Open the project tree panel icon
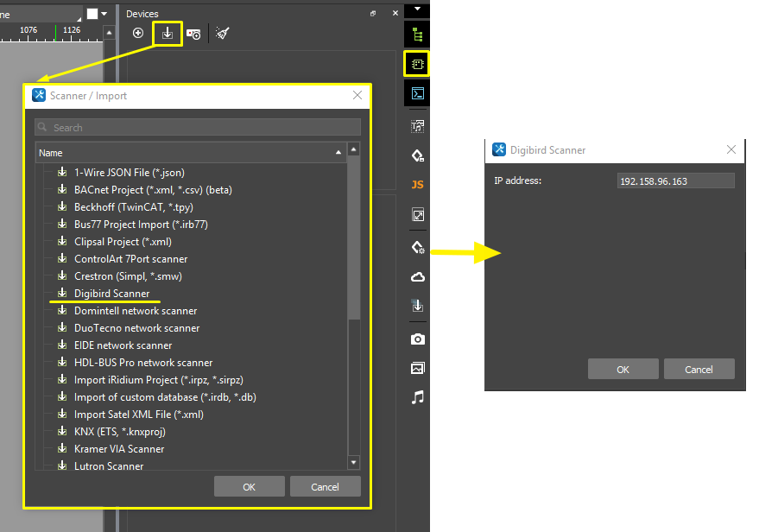This screenshot has width=759, height=532. 418,35
